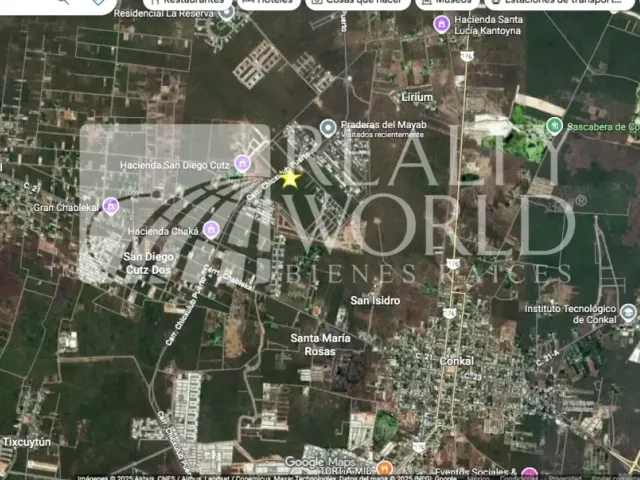
Task: Select the Hacienda Santa Lucía Kantoyna pin
Action: (x=441, y=24)
